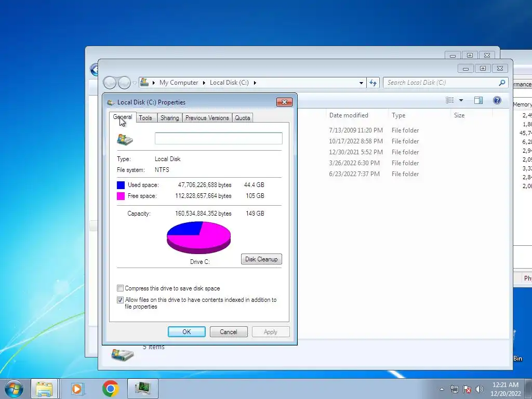The image size is (532, 399).
Task: Open Explorer help icon
Action: [x=497, y=100]
